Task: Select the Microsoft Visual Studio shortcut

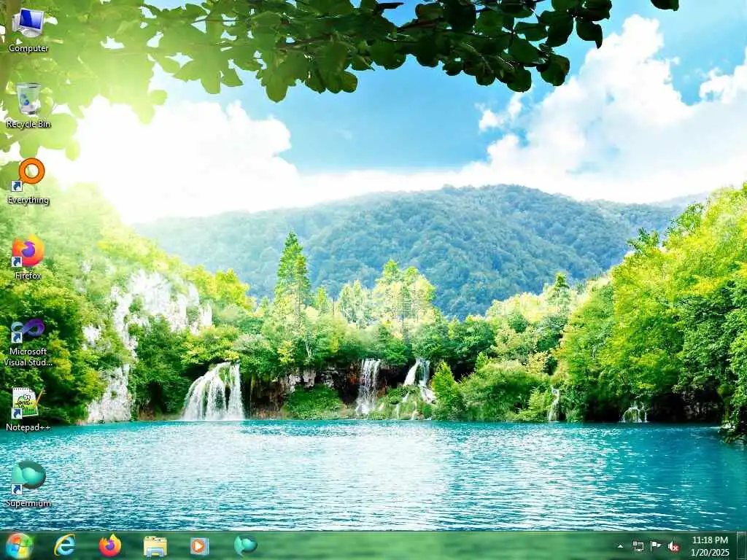Action: click(28, 343)
